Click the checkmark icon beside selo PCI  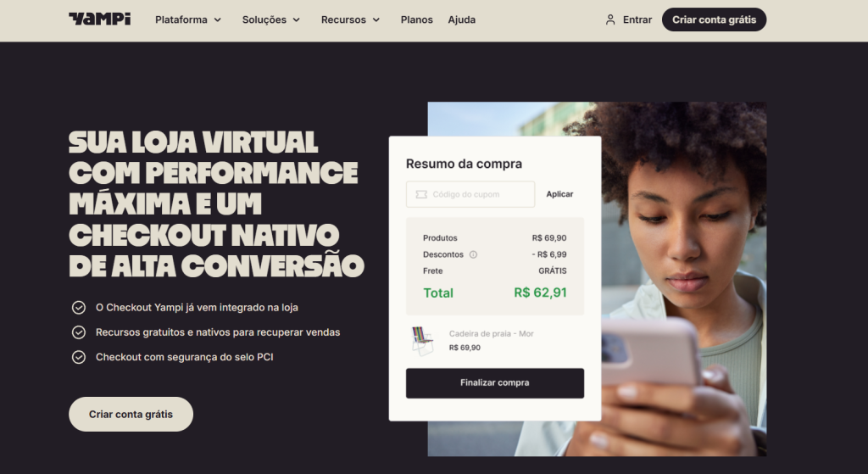[79, 357]
